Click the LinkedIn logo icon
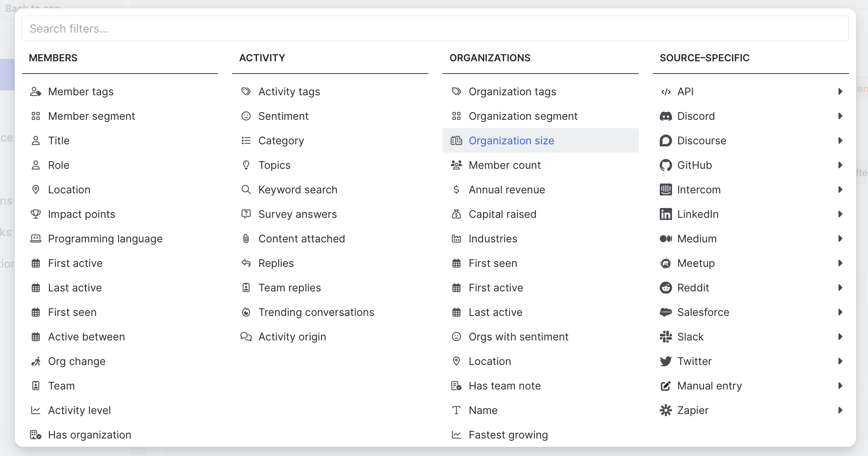This screenshot has height=456, width=868. pyautogui.click(x=665, y=214)
